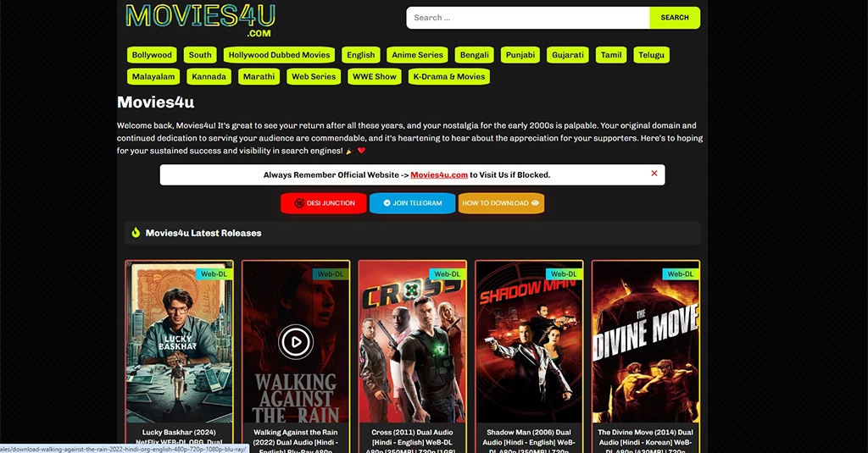Screen dimensions: 868x453
Task: Open the Gujarati category
Action: pyautogui.click(x=568, y=55)
